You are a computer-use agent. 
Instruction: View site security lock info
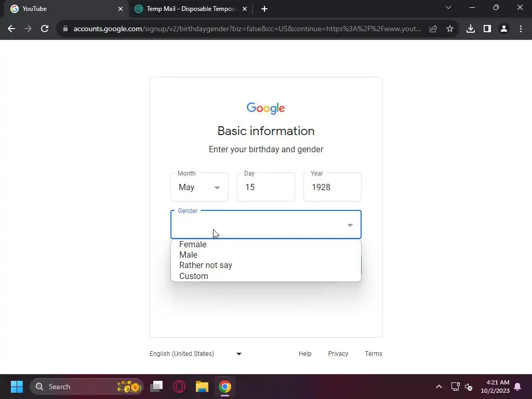point(65,29)
